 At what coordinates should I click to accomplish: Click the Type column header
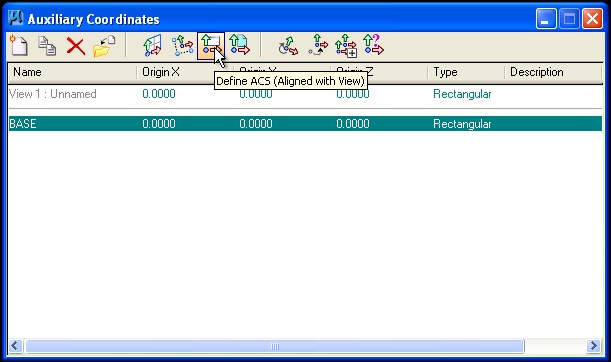pos(466,72)
